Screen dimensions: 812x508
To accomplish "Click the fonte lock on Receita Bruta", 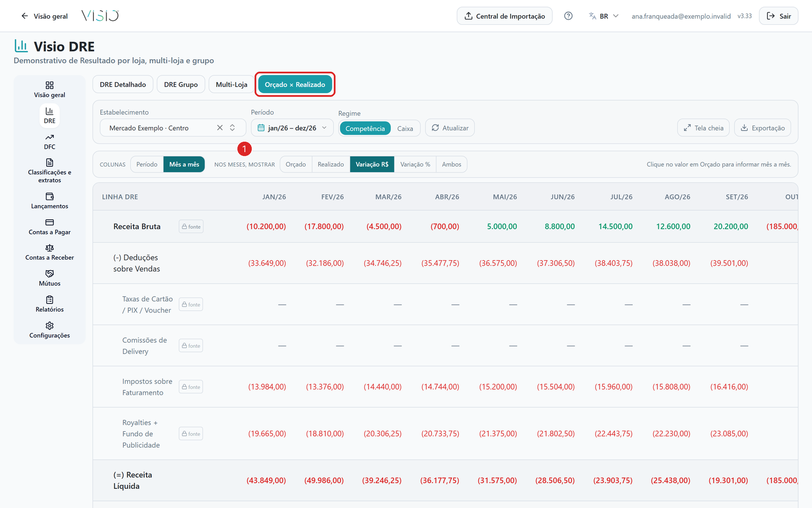I will [191, 227].
